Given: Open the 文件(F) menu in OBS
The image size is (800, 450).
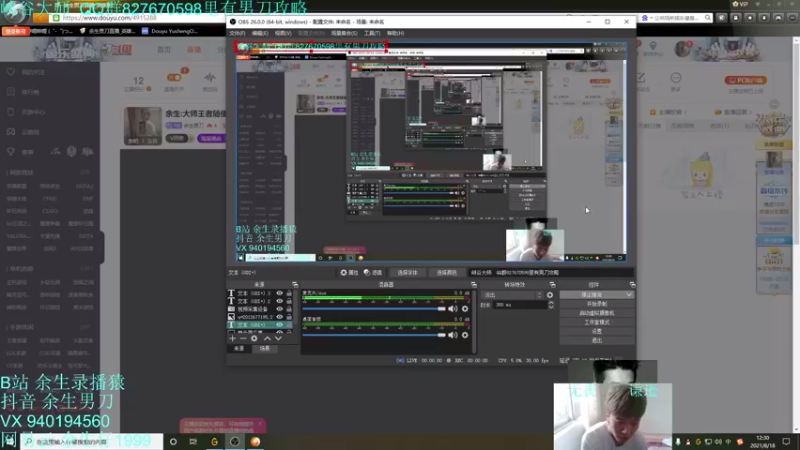Looking at the screenshot, I should [237, 33].
